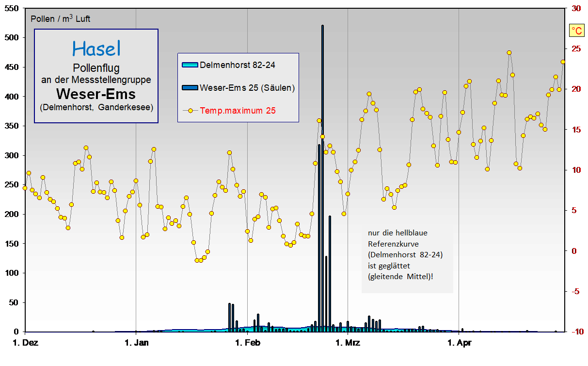Select the 1. Dez axis label
This screenshot has width=588, height=366.
24,343
